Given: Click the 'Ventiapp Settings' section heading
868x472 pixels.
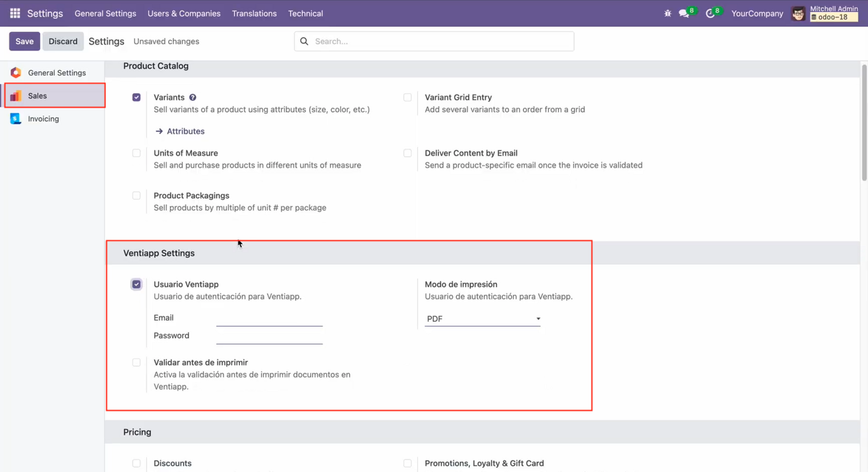Looking at the screenshot, I should [x=159, y=253].
